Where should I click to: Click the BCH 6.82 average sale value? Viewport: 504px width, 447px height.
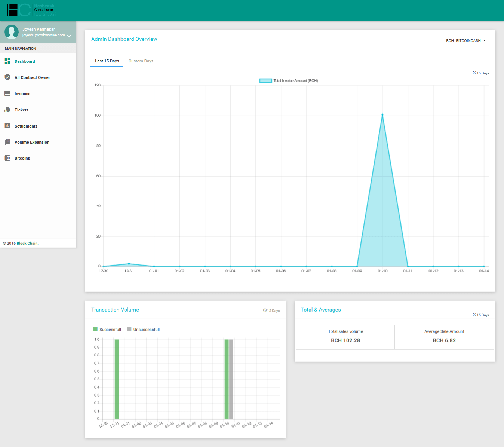tap(444, 340)
